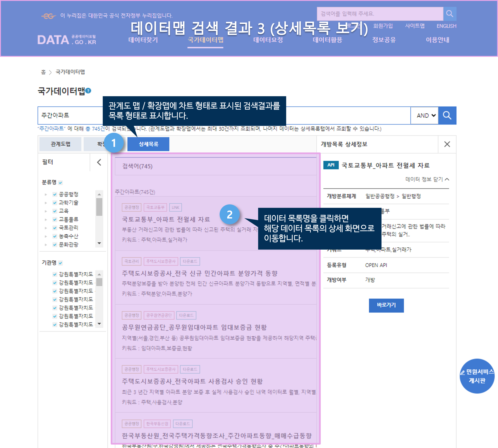Click the DATA.GO.KR logo
This screenshot has width=498, height=448.
coord(67,40)
